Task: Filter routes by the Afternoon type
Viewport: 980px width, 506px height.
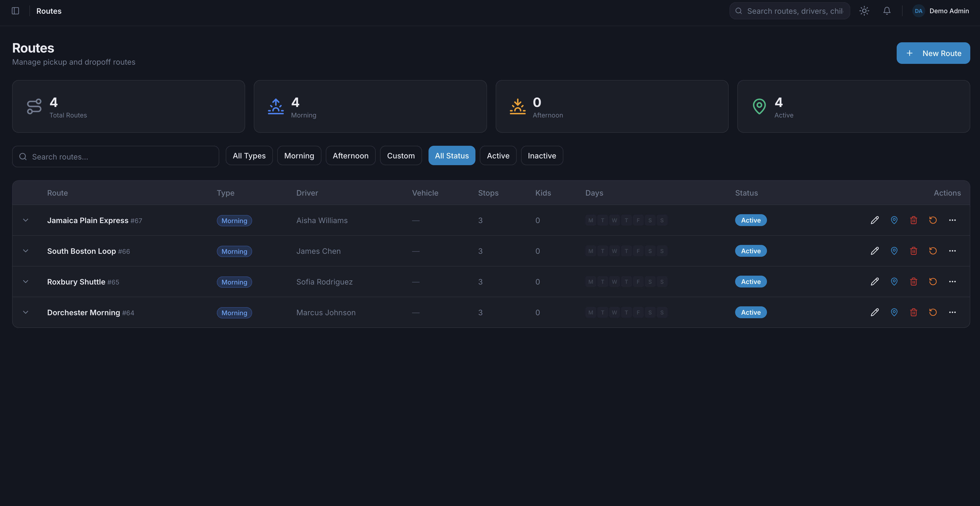Action: [350, 156]
